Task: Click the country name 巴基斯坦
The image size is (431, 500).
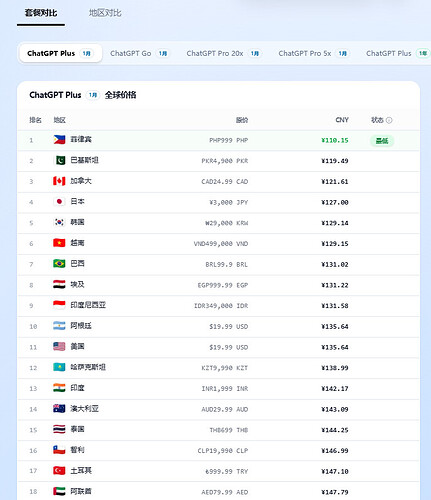Action: pos(85,160)
